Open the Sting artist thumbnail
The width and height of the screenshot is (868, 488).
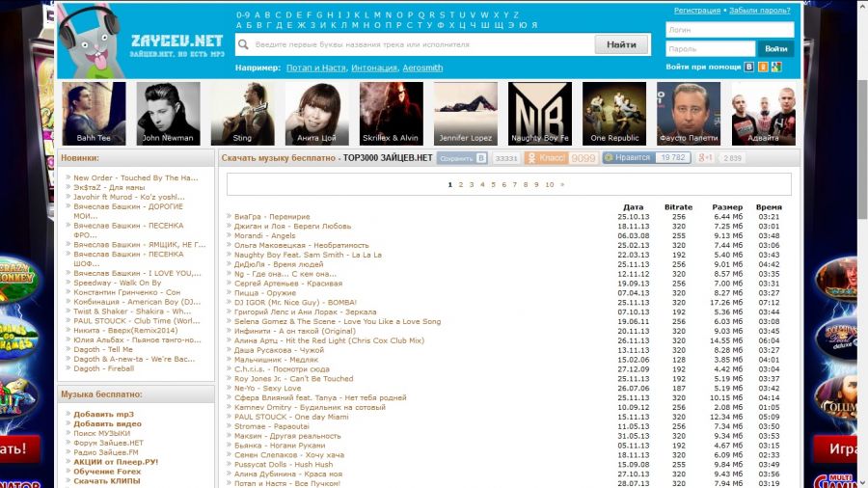(x=242, y=113)
